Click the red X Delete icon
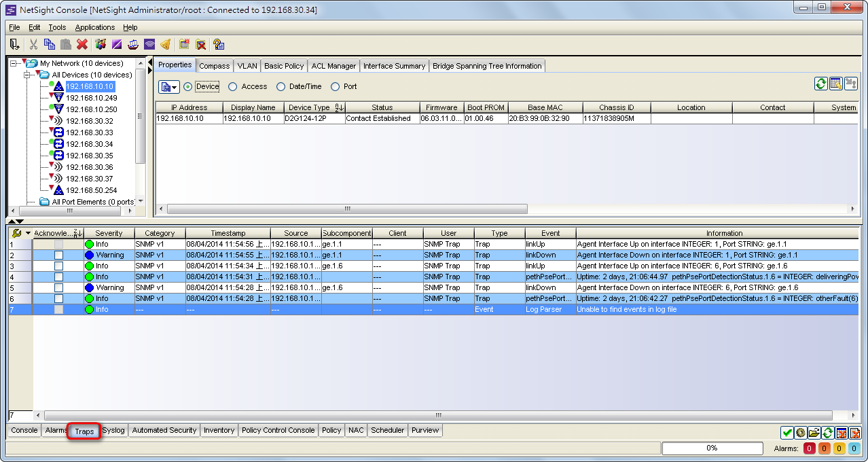868x462 pixels. (x=82, y=44)
